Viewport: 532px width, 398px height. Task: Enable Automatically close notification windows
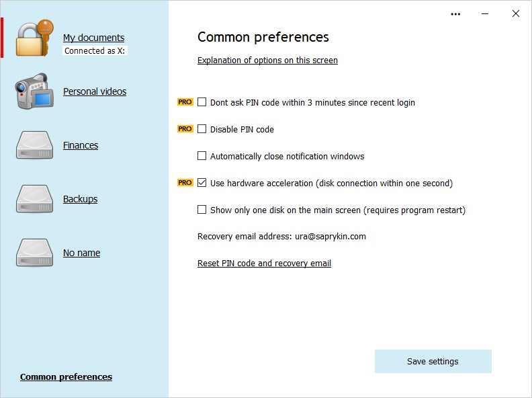[202, 156]
